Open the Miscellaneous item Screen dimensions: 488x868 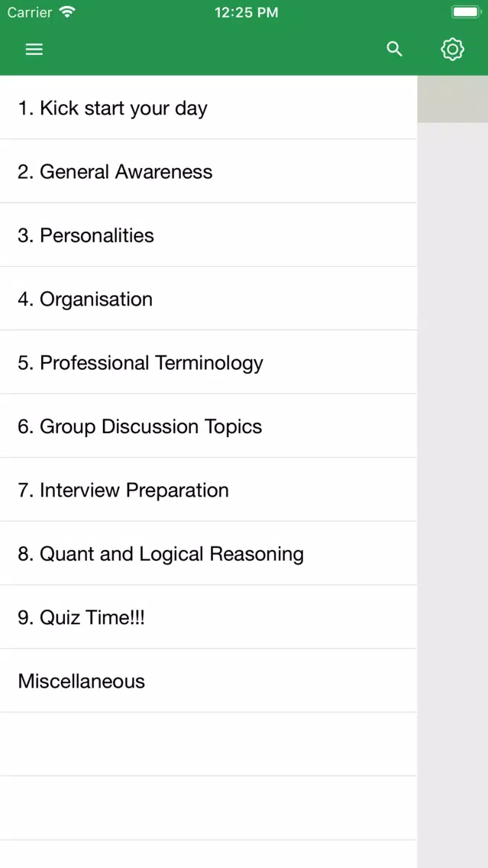[208, 680]
